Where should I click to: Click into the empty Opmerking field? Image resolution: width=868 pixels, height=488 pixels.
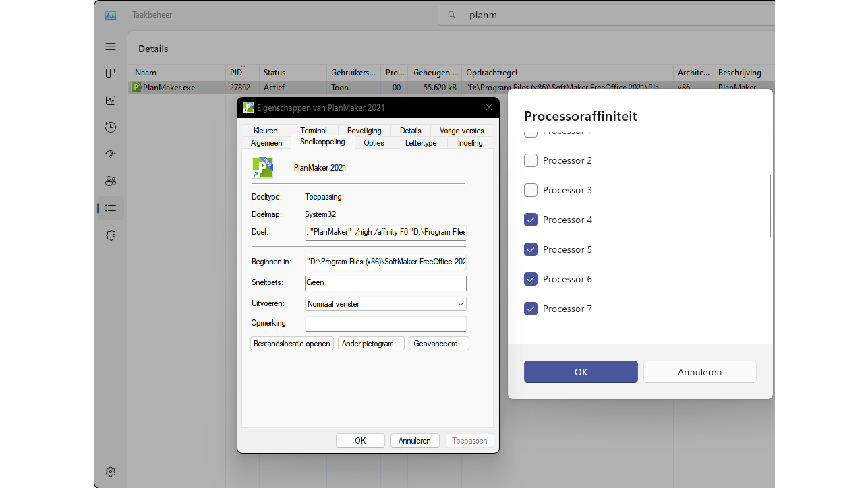tap(386, 324)
